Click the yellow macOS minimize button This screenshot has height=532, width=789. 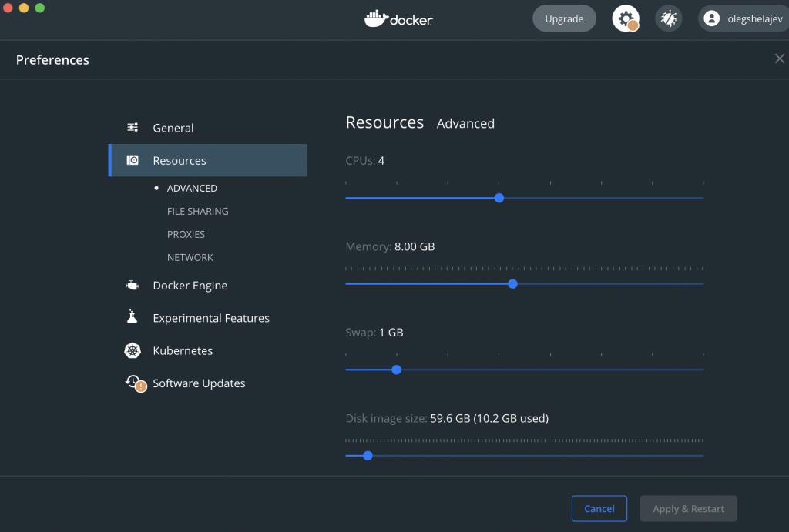[24, 8]
